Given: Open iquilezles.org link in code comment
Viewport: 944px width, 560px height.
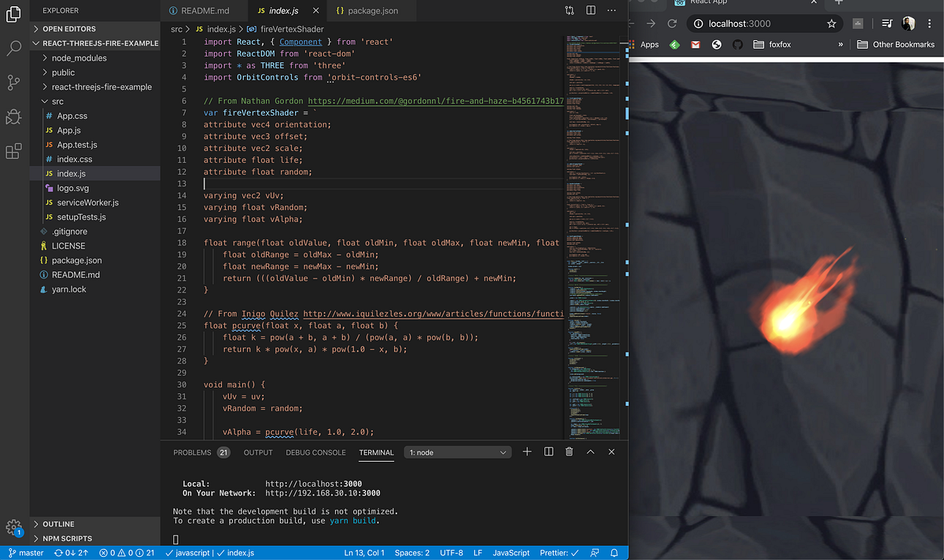Looking at the screenshot, I should 433,314.
